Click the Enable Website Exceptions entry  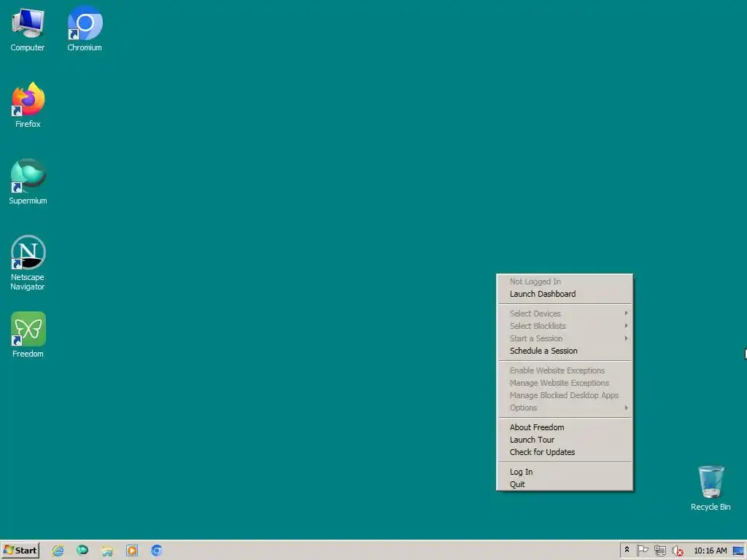565,370
